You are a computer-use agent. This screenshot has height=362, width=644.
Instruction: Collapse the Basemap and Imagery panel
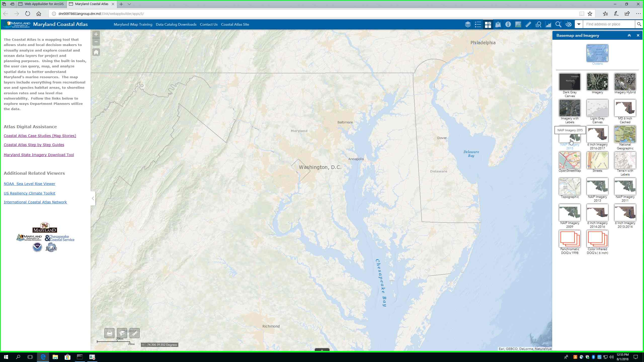(629, 35)
